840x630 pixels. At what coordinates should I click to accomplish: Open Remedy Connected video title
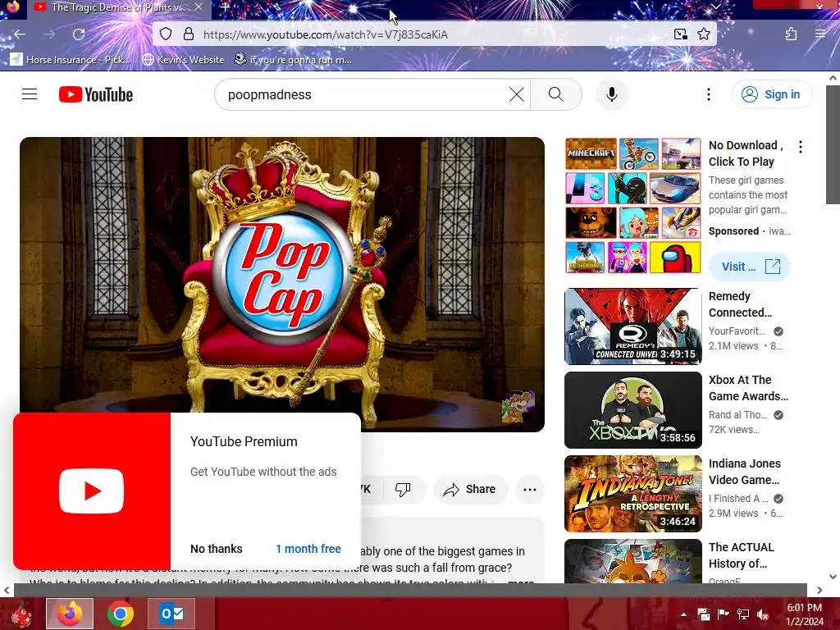(x=740, y=304)
